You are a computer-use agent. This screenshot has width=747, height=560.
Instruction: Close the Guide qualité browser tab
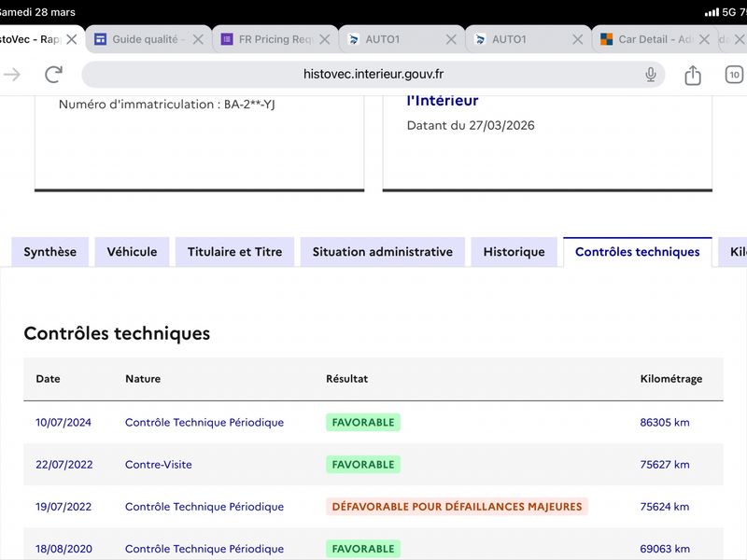198,39
